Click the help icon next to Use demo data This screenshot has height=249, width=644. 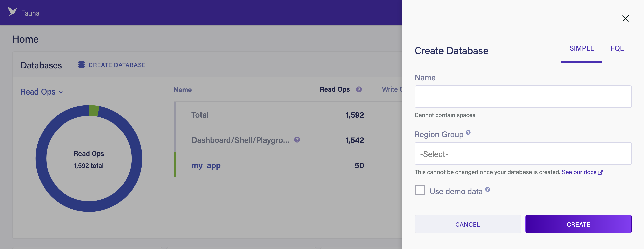(488, 189)
